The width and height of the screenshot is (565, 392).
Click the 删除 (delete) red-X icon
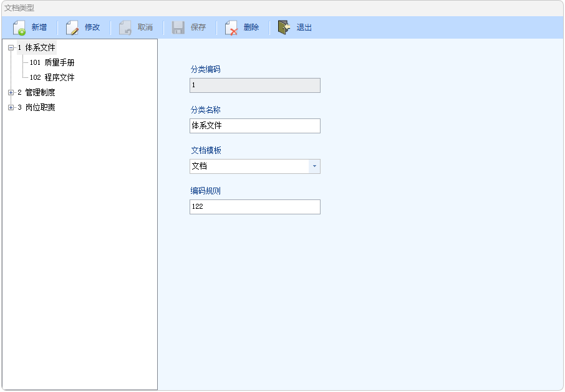pyautogui.click(x=231, y=27)
